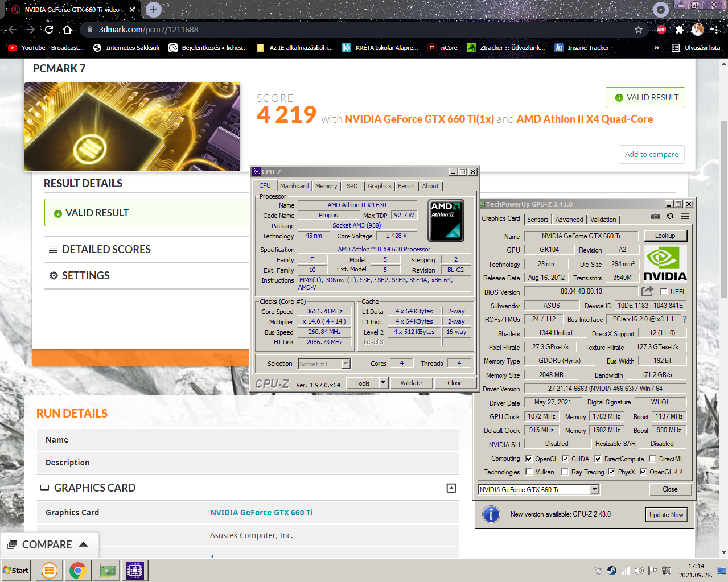Click Update Now in GPU-Z
Image resolution: width=728 pixels, height=582 pixels.
click(x=666, y=514)
